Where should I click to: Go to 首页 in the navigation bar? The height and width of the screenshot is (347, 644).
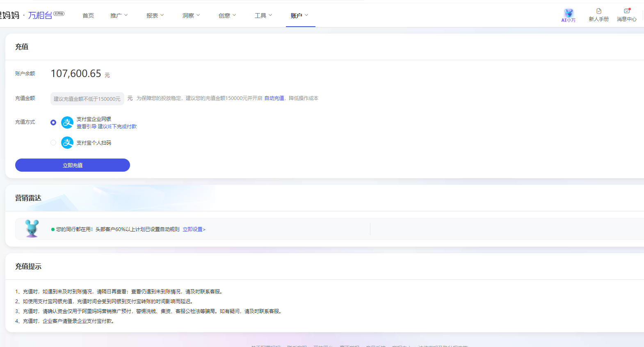pos(88,16)
